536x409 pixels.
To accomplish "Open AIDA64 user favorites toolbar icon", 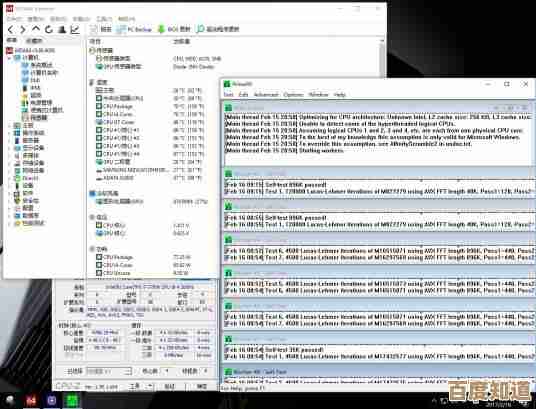I will click(62, 30).
